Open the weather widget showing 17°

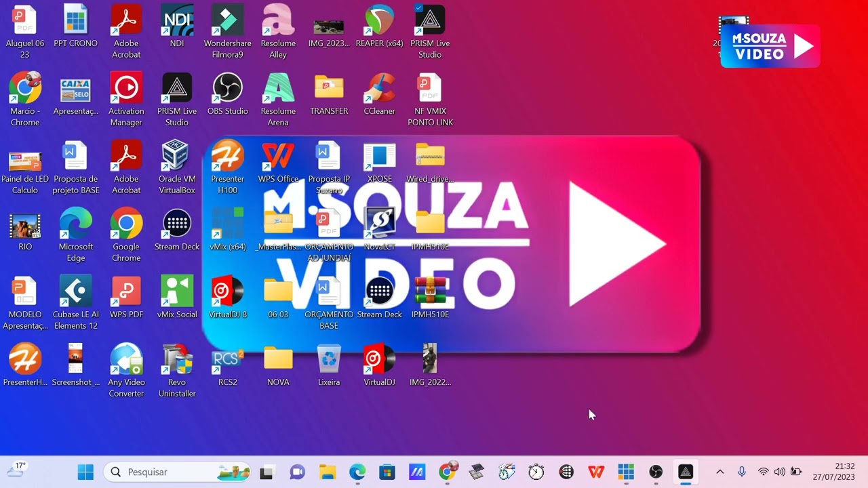16,470
